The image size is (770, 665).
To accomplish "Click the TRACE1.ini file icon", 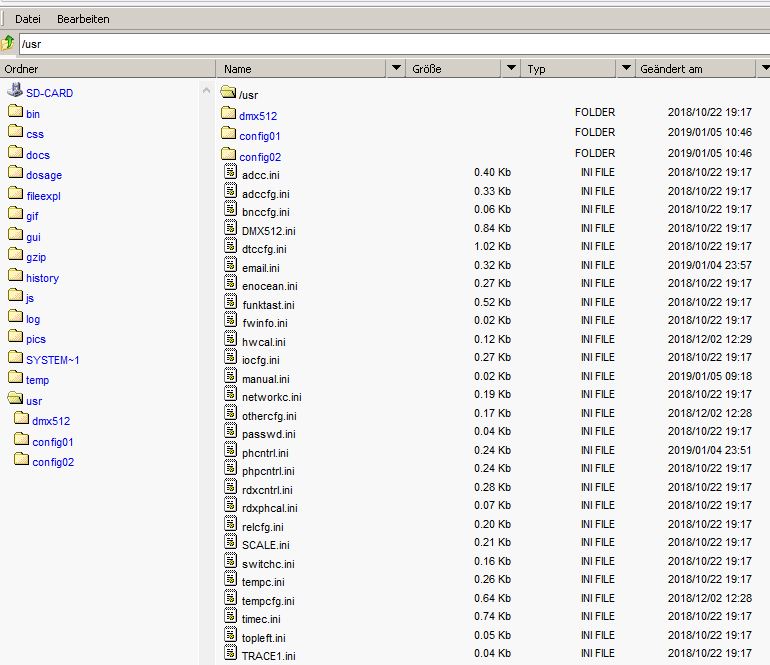I will (x=230, y=653).
